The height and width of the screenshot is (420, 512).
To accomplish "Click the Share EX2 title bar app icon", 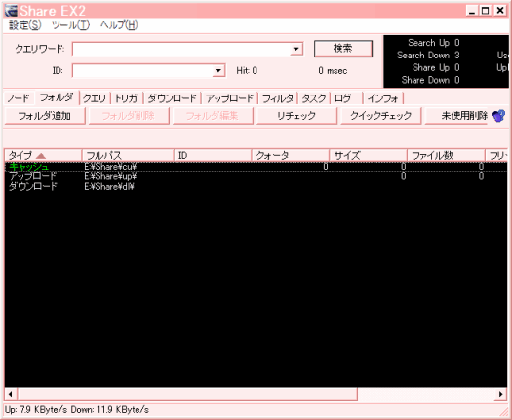I will pos(12,11).
